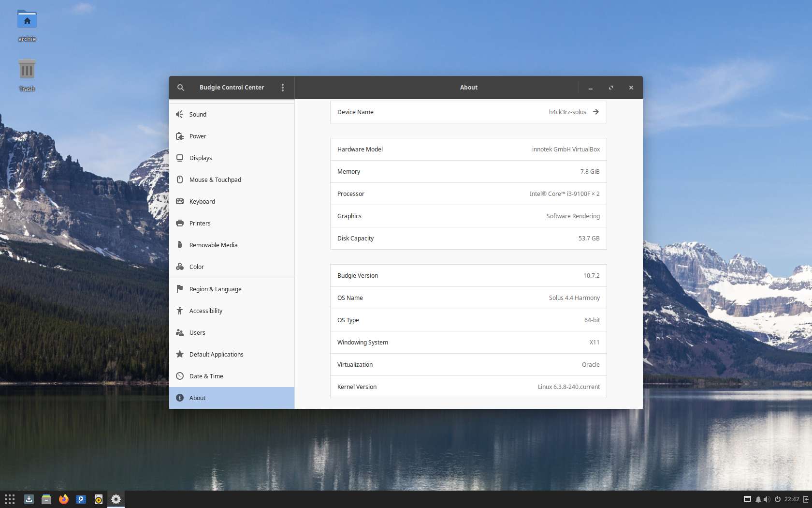Open the notifications bell in tray
Screen dimensions: 812x508
758,499
